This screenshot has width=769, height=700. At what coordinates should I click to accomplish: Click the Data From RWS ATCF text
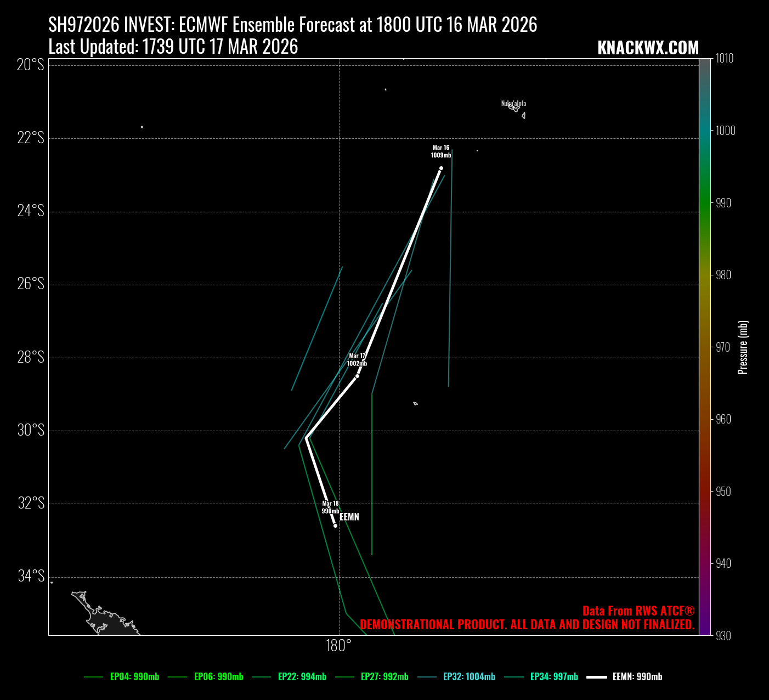[x=638, y=611]
